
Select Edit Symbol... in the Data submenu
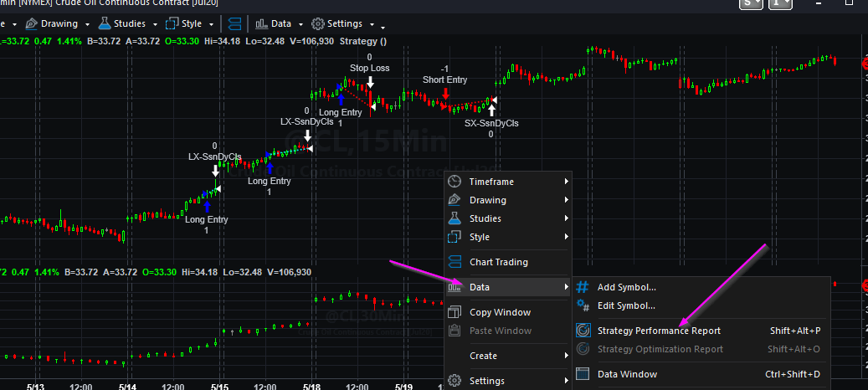tap(626, 305)
